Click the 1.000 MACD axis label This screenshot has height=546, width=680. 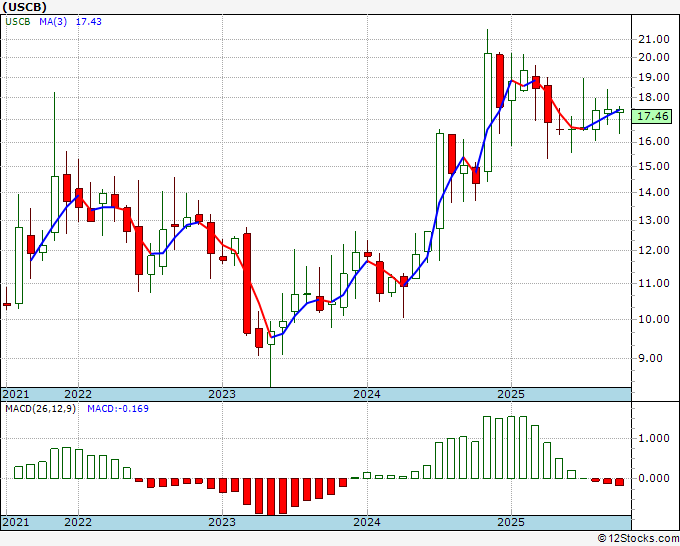pyautogui.click(x=653, y=438)
